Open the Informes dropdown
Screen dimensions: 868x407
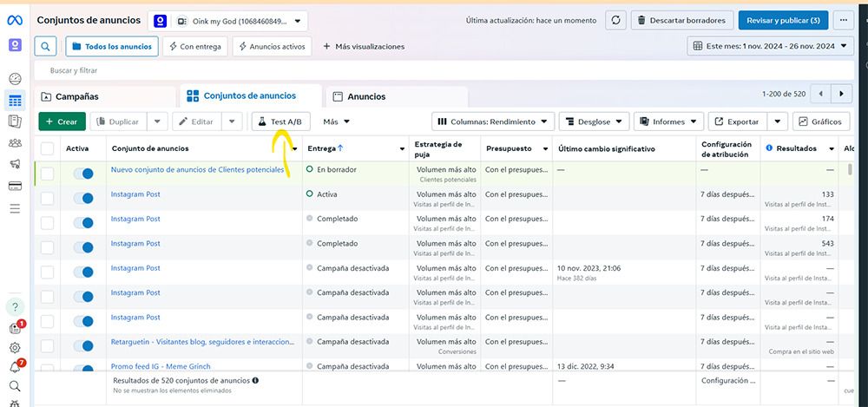(668, 121)
